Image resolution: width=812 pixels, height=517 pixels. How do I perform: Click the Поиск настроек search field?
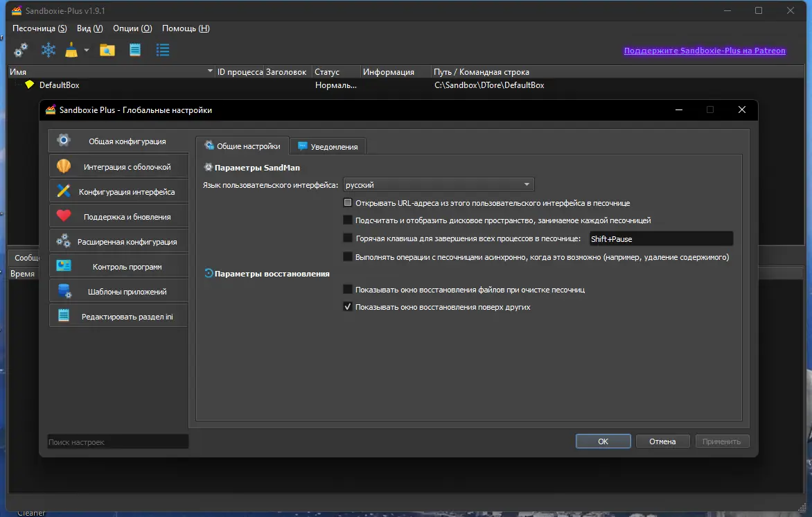tap(118, 442)
